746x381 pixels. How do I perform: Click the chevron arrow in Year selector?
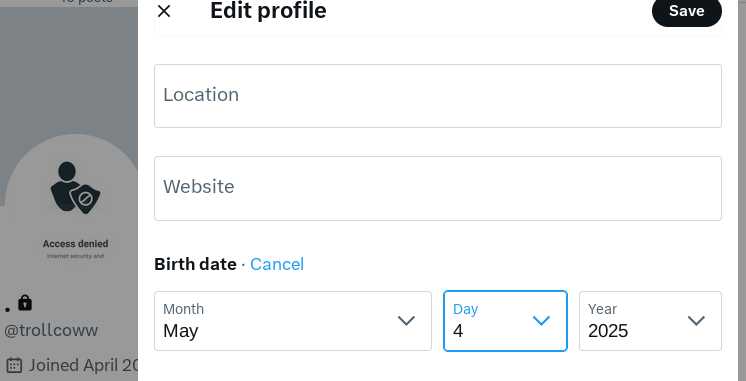[697, 321]
